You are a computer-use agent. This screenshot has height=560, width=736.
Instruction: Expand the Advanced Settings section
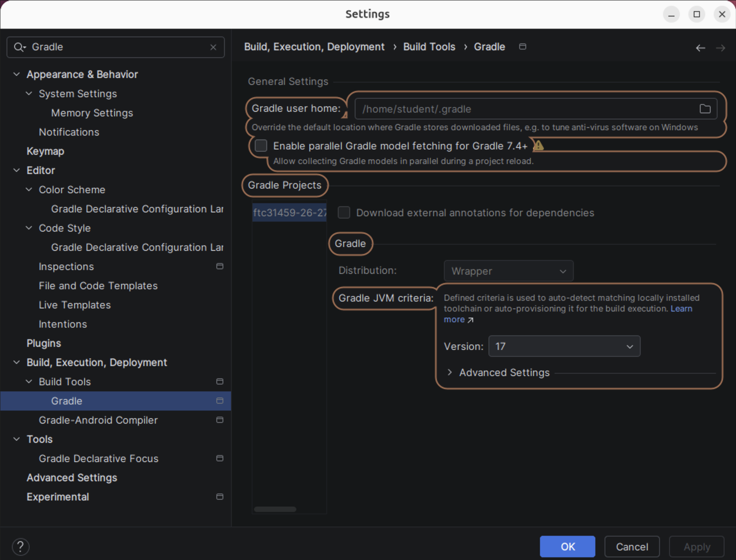pyautogui.click(x=449, y=372)
